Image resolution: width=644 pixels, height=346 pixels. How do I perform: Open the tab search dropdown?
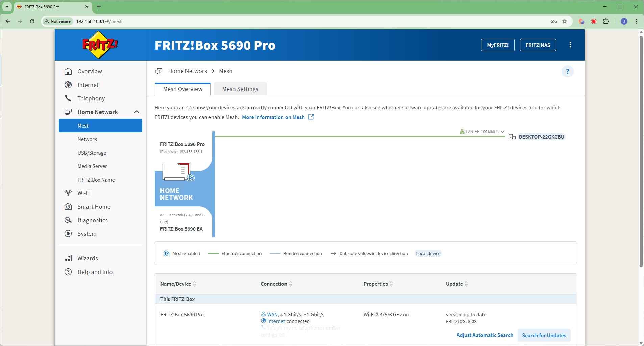[x=7, y=7]
